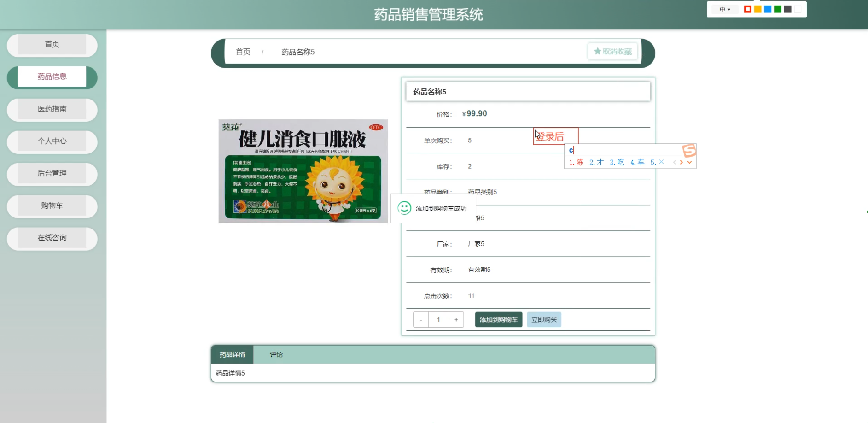Click the 库存 value 2

point(470,166)
